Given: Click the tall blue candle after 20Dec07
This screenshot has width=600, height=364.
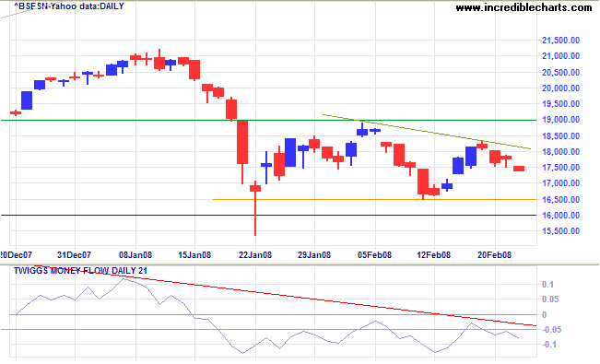Looking at the screenshot, I should [27, 100].
